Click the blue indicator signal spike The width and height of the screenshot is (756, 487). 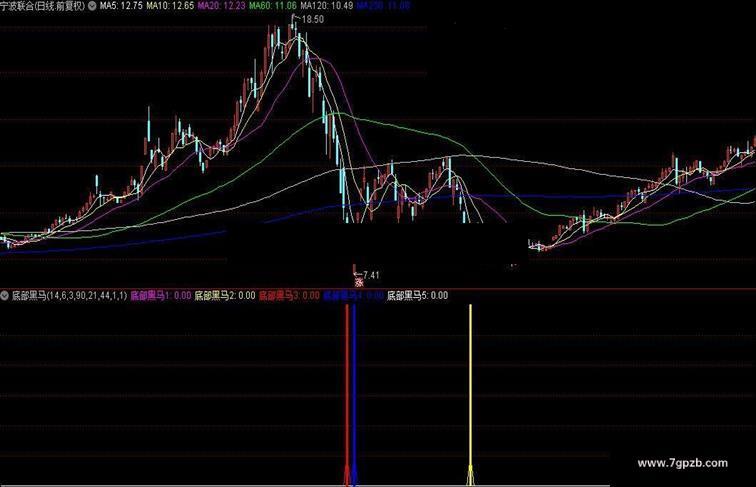point(354,394)
